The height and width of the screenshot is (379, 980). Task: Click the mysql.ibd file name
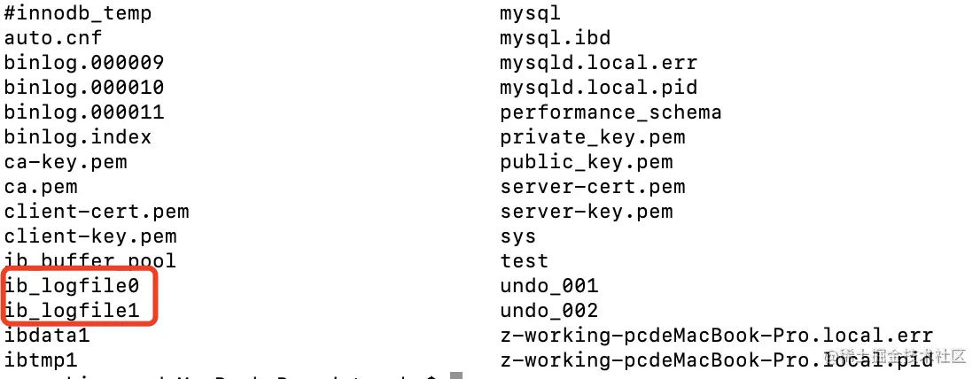556,38
